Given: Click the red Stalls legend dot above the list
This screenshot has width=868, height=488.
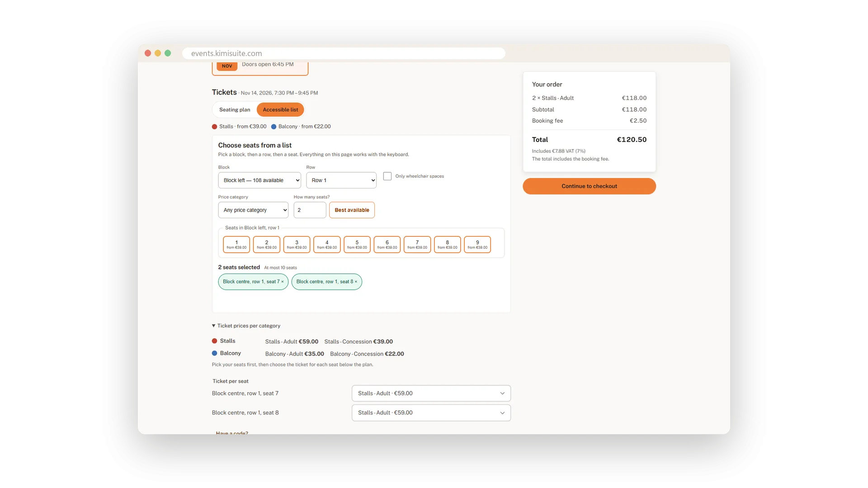Looking at the screenshot, I should click(x=214, y=127).
